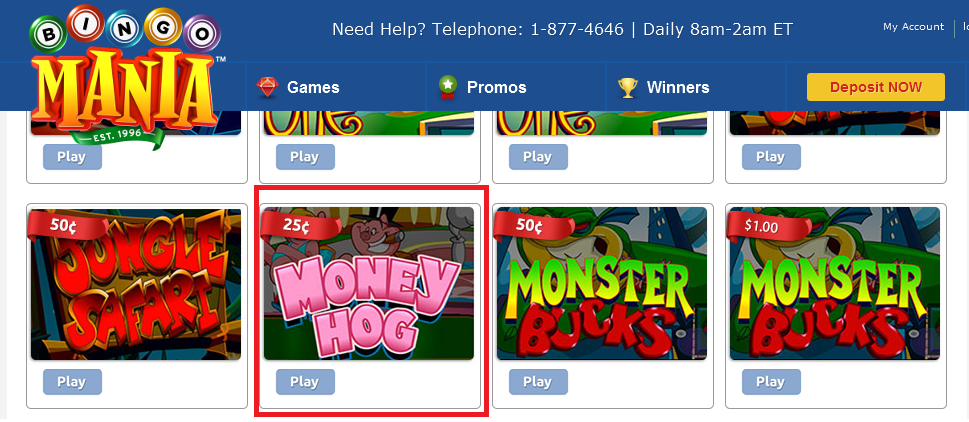The image size is (969, 422).
Task: Open the My Account link
Action: [x=913, y=27]
